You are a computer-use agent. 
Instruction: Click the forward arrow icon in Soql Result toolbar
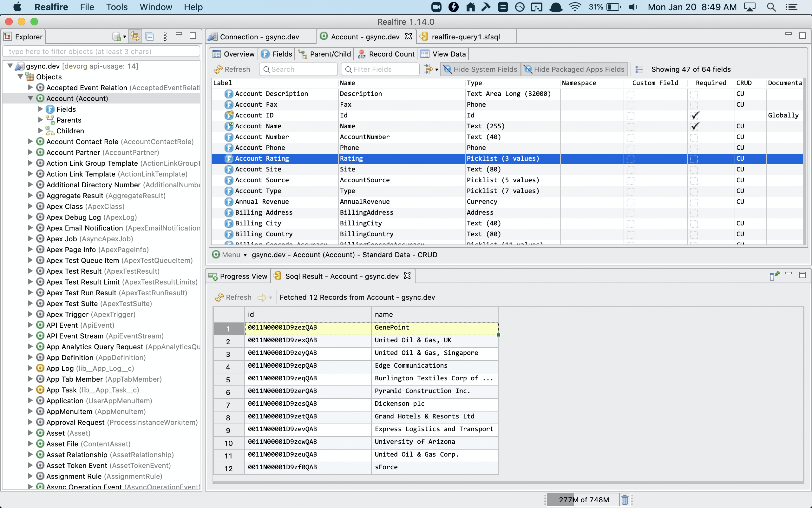pos(262,297)
